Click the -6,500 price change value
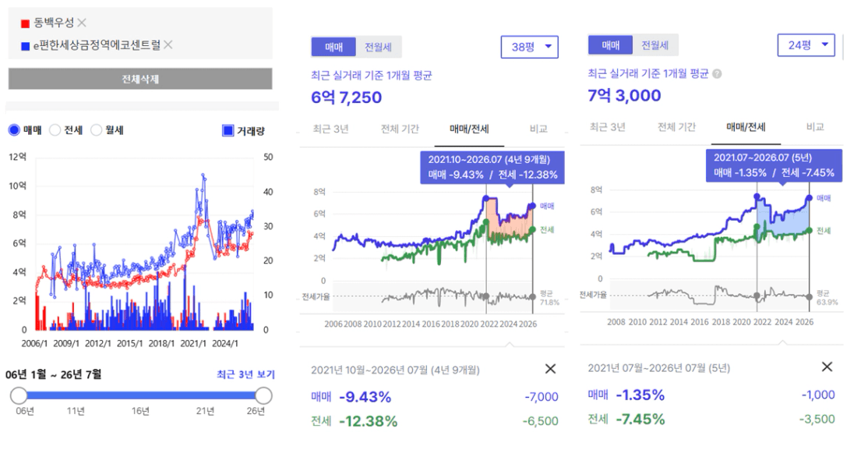Image resolution: width=868 pixels, height=457 pixels. (x=540, y=422)
